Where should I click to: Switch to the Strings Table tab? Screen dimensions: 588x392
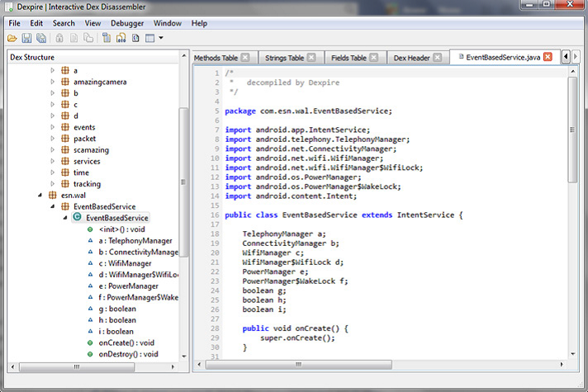(284, 58)
